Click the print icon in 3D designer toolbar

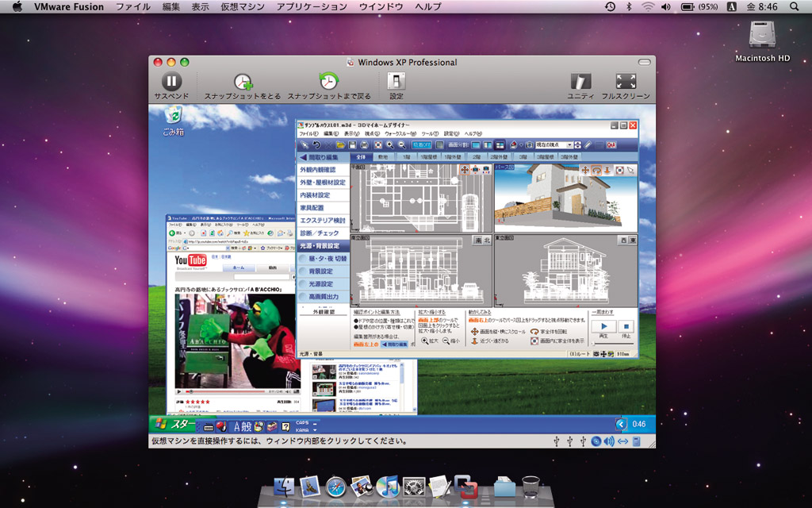point(364,145)
